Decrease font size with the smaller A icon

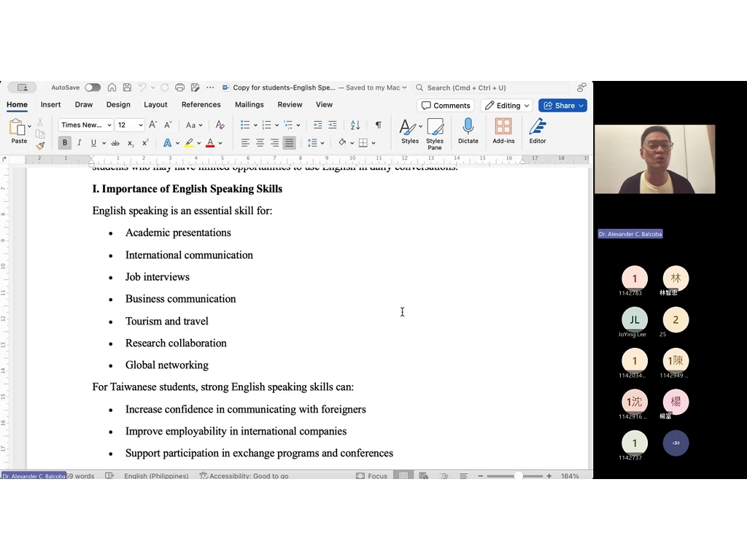[168, 125]
